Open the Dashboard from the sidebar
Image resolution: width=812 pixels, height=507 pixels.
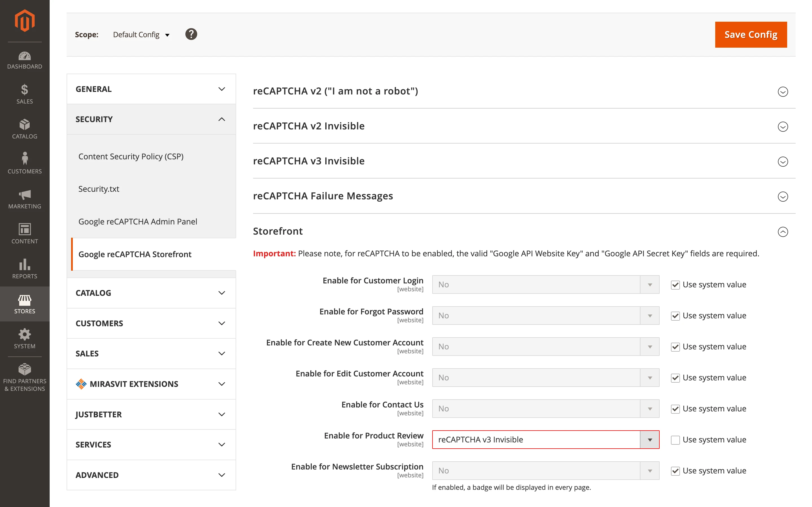25,60
